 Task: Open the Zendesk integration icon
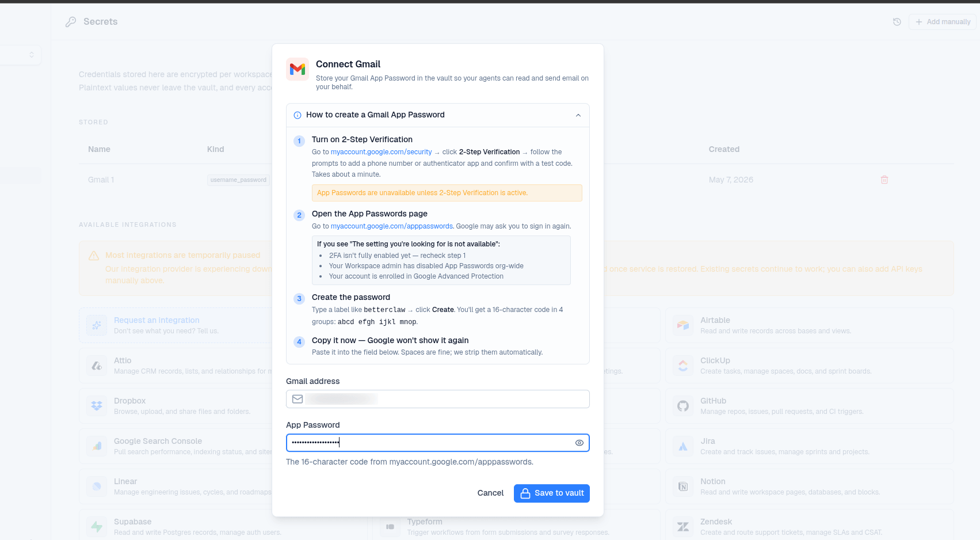tap(683, 527)
